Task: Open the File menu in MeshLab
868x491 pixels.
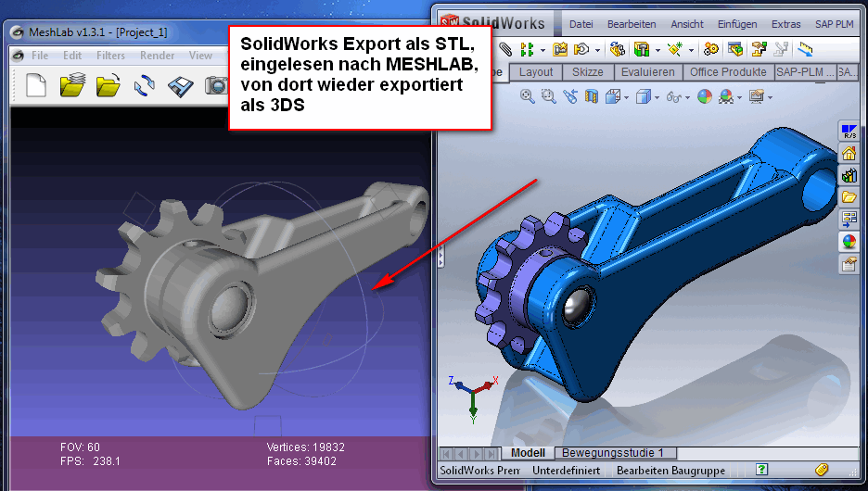Action: point(40,56)
